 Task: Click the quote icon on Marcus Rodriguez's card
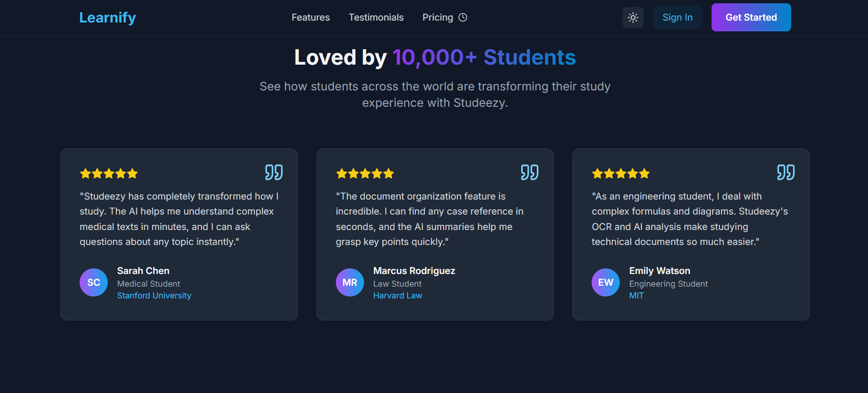click(529, 172)
